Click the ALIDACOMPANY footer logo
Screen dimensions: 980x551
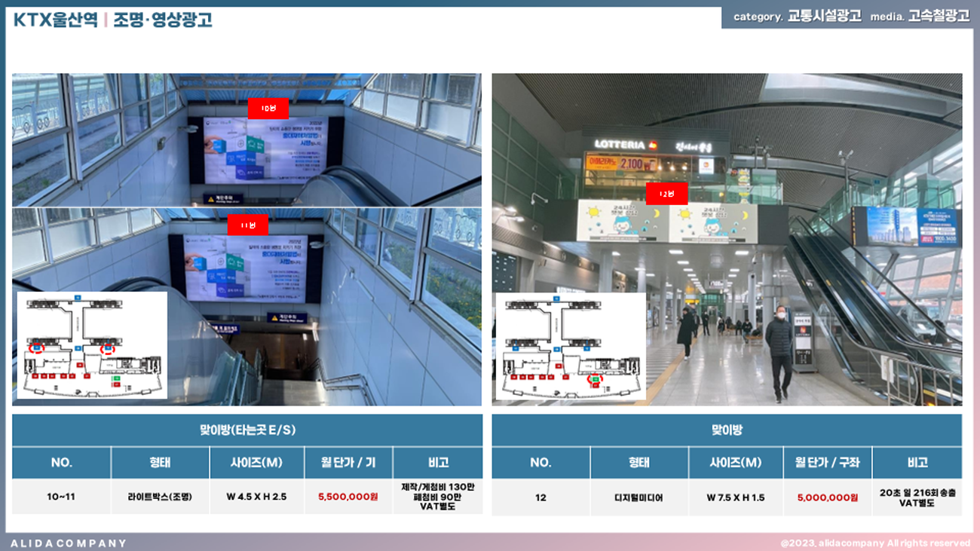pos(69,543)
